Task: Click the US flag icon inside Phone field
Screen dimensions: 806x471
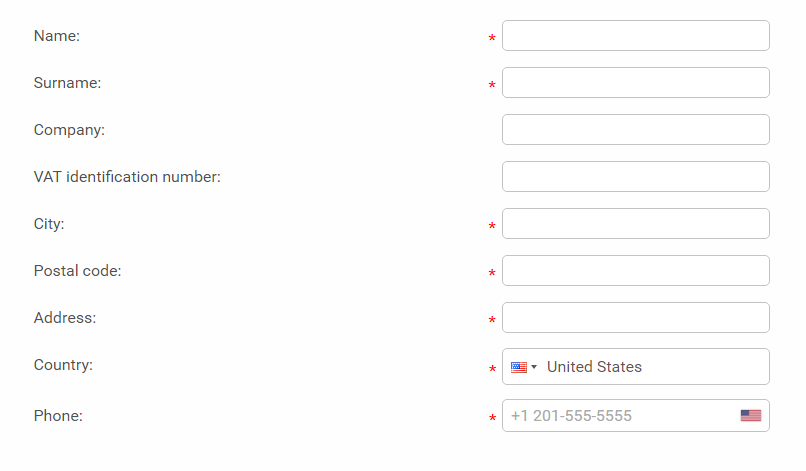Action: pyautogui.click(x=750, y=415)
